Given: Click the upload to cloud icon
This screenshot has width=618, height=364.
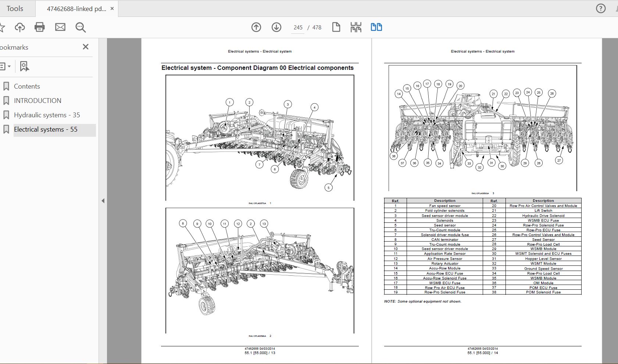Looking at the screenshot, I should (x=20, y=27).
